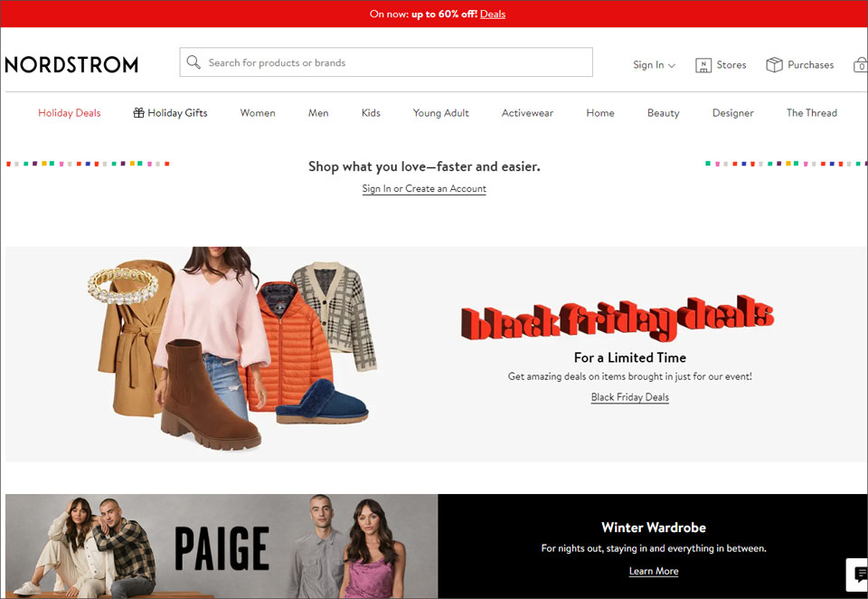Viewport: 868px width, 599px height.
Task: Open the live chat bubble icon
Action: [x=860, y=574]
